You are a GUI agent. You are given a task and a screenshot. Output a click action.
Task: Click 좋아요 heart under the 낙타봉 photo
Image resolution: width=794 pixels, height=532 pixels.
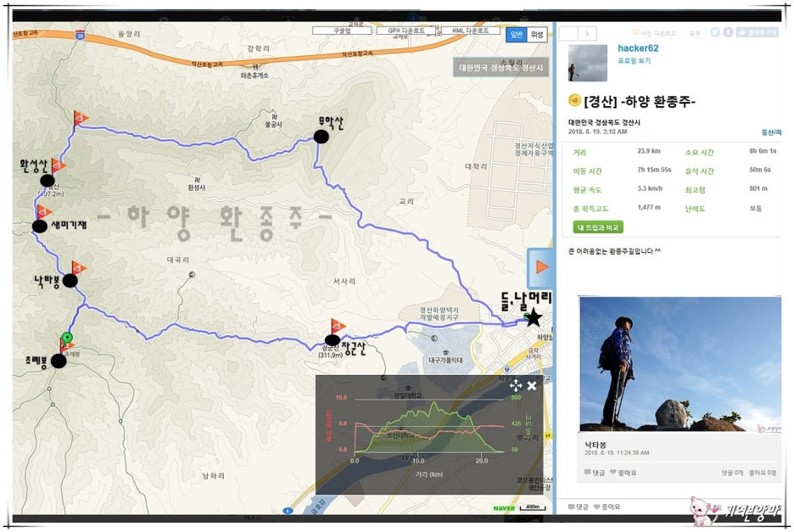623,473
